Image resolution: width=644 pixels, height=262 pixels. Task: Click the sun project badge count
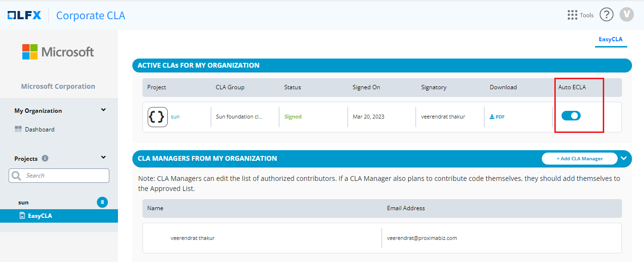102,202
